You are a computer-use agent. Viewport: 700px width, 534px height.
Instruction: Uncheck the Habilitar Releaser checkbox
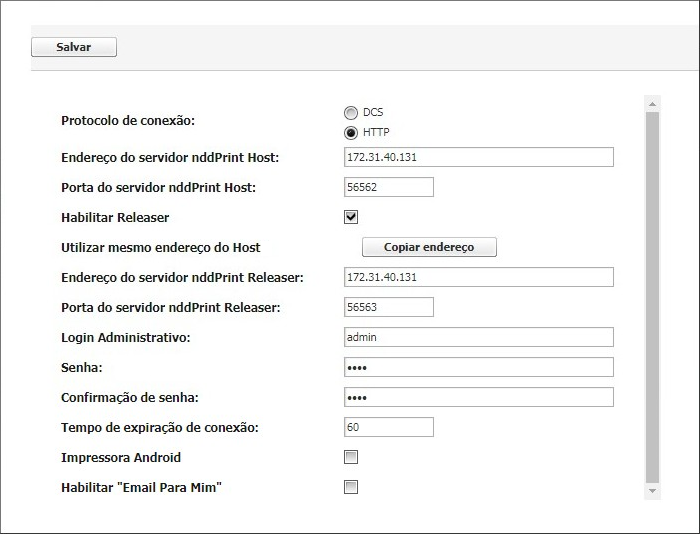coord(351,217)
